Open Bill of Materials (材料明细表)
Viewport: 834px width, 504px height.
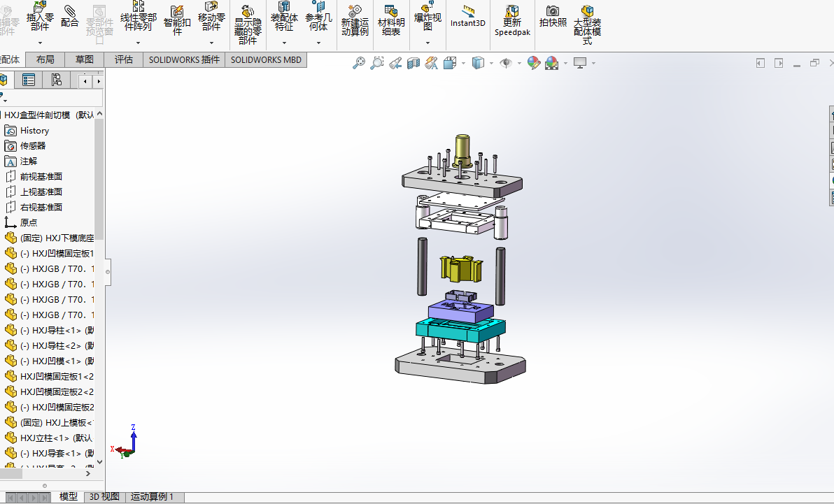391,20
